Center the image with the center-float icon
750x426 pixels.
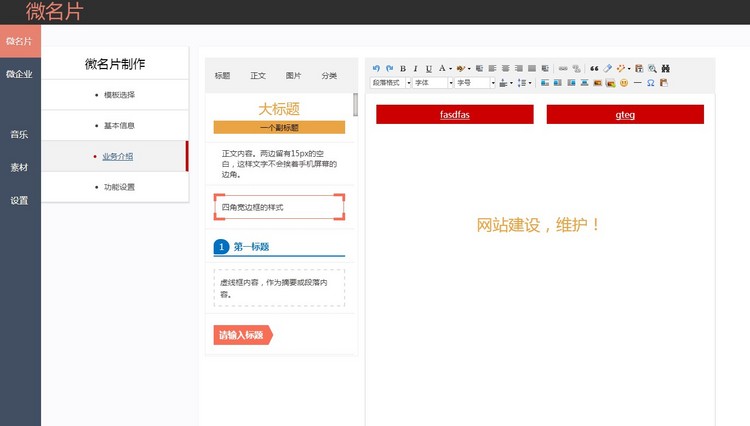[584, 83]
